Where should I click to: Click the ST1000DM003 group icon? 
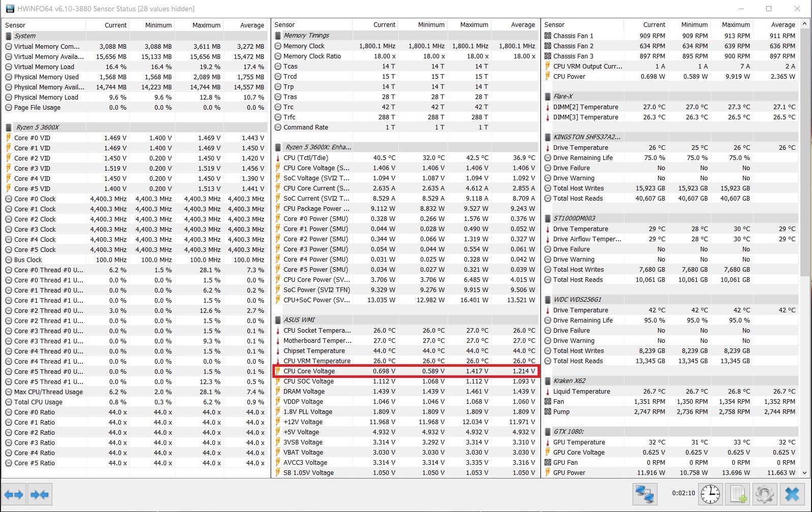[548, 218]
